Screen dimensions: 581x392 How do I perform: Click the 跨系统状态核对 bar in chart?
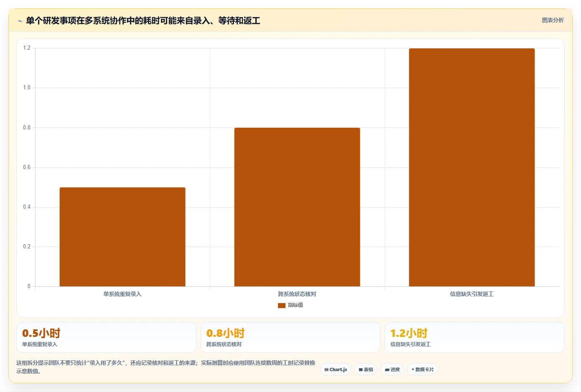297,207
